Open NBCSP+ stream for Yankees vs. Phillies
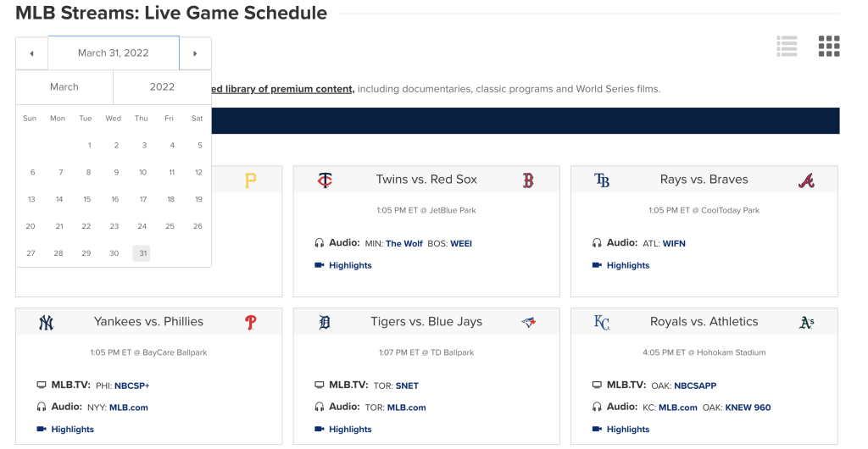 [x=131, y=385]
